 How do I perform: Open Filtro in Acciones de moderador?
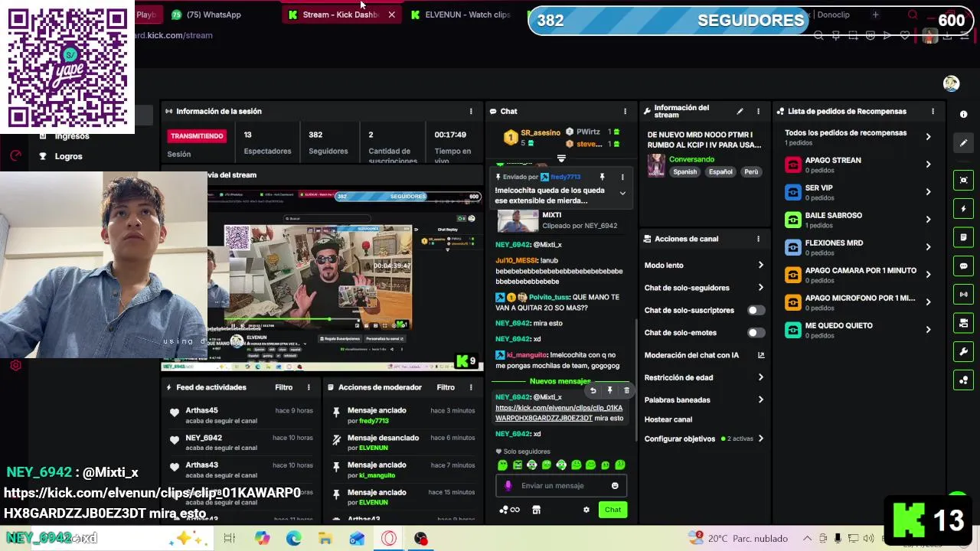[x=446, y=387]
